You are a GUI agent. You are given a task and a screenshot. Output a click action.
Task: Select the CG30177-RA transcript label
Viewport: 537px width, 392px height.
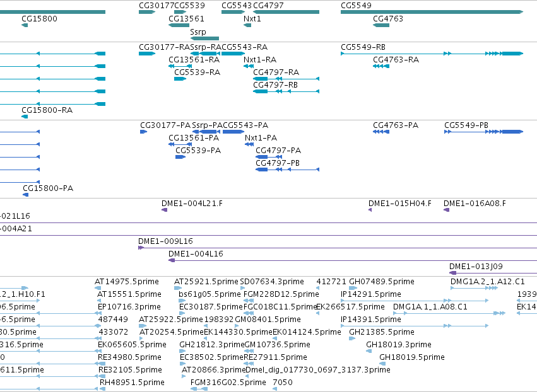[165, 47]
